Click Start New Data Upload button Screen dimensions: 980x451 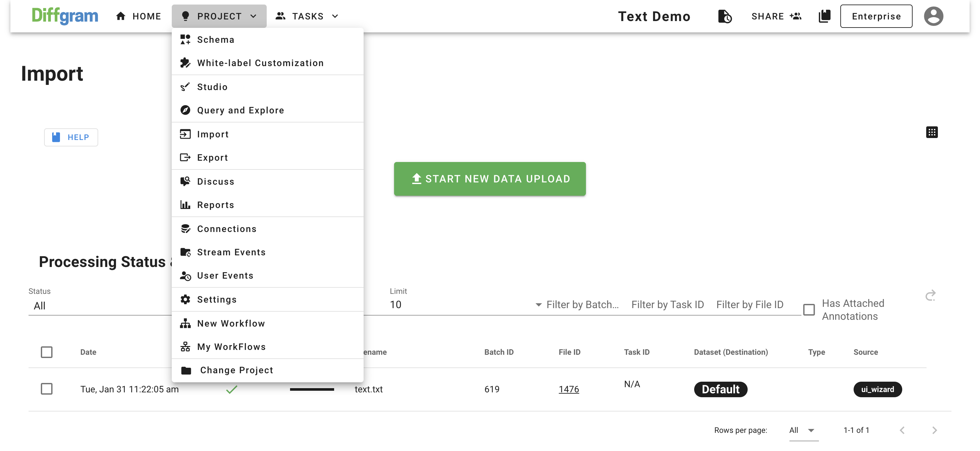click(x=490, y=179)
